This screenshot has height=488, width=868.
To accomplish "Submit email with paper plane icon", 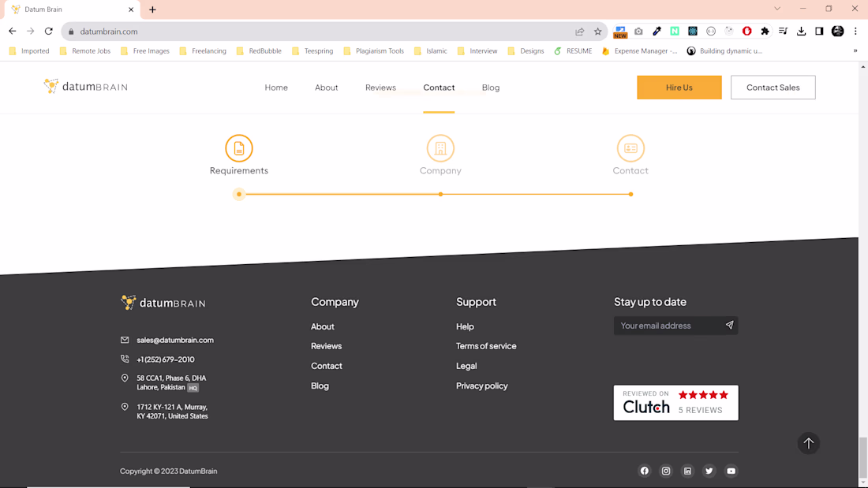I will click(729, 326).
